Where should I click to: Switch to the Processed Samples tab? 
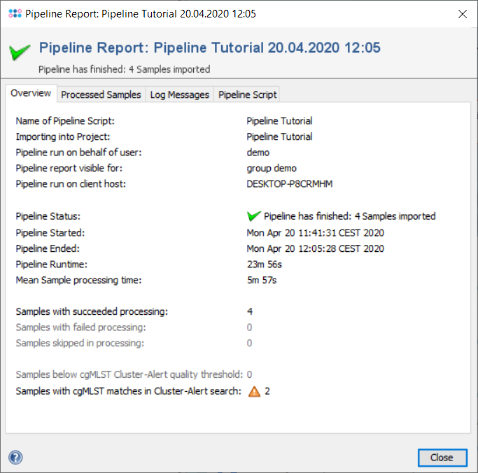point(101,95)
